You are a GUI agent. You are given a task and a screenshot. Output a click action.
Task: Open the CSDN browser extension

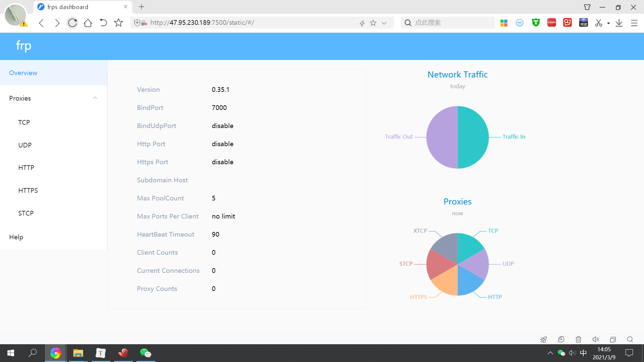pos(551,22)
